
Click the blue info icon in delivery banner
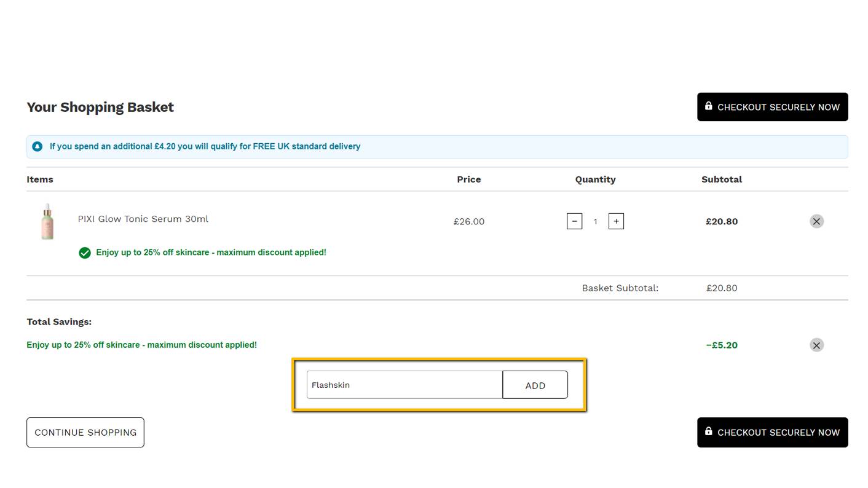tap(37, 146)
